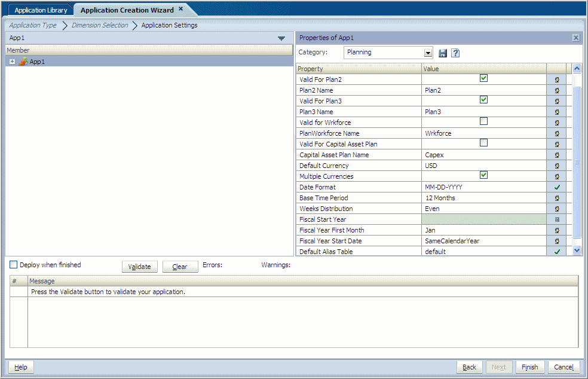Go to the Dimension Selection wizard step

click(100, 25)
